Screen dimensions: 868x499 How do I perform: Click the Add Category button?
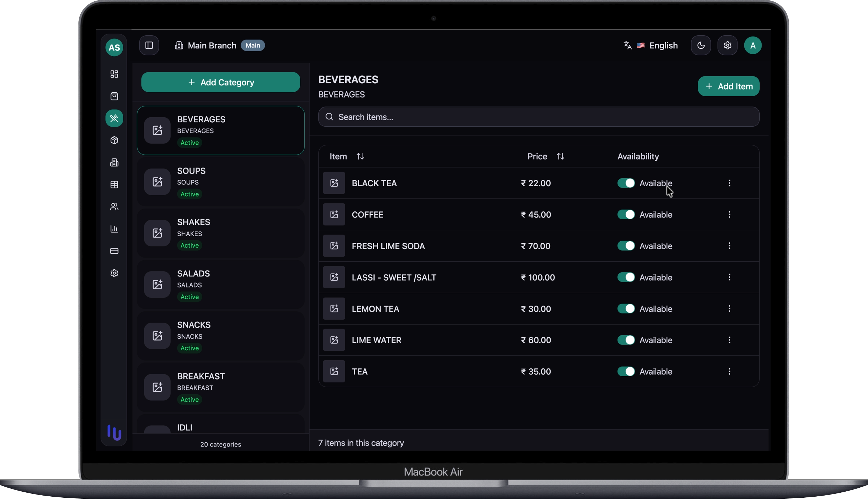pyautogui.click(x=221, y=82)
